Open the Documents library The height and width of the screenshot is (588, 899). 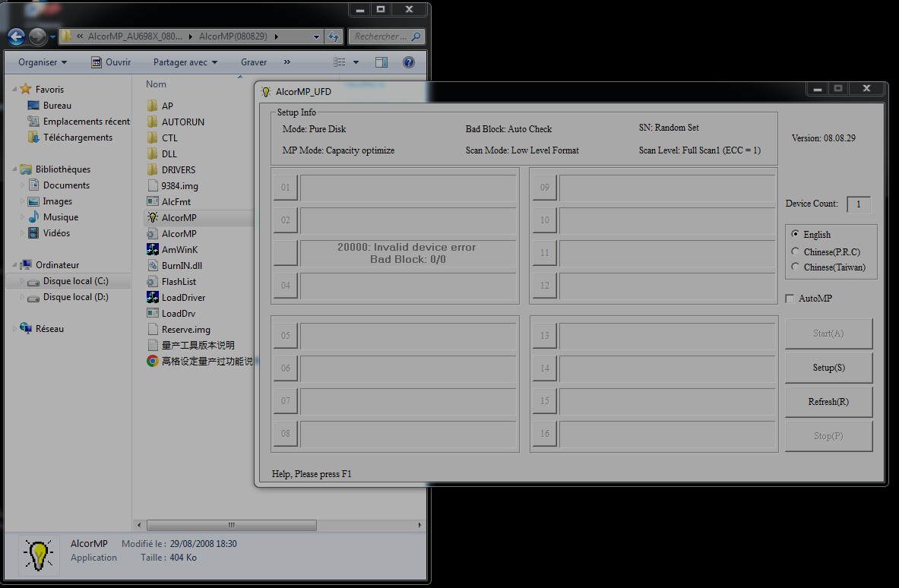[x=59, y=185]
